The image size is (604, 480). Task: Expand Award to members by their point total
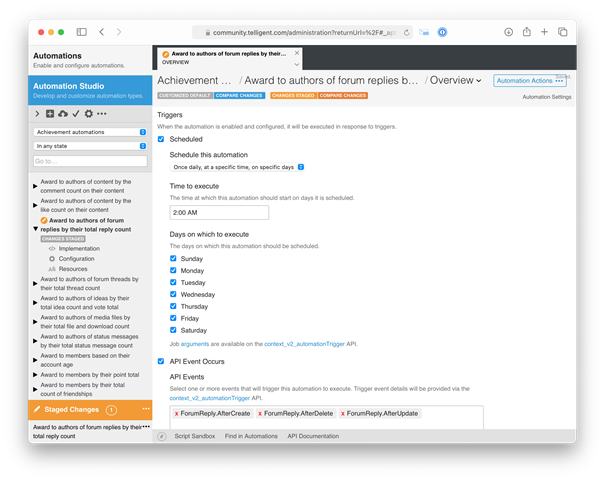35,375
